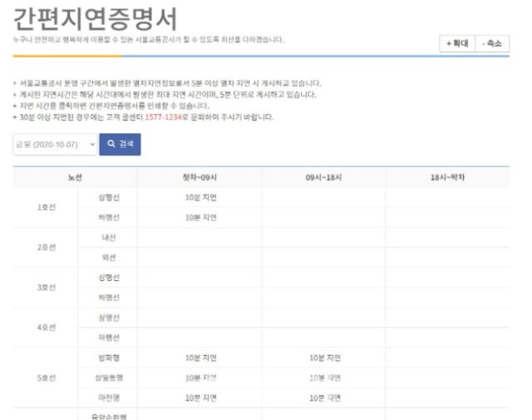
Task: Click the 3호선 하행선 cell
Action: tap(109, 298)
